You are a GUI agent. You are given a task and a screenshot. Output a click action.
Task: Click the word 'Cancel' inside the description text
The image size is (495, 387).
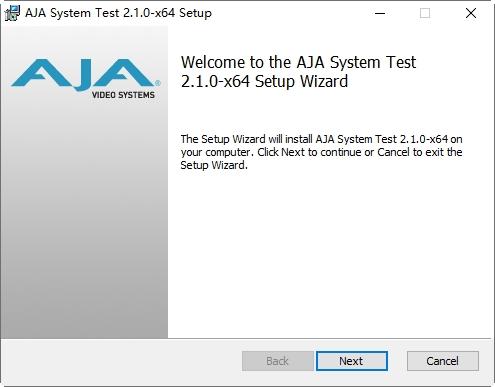[393, 152]
